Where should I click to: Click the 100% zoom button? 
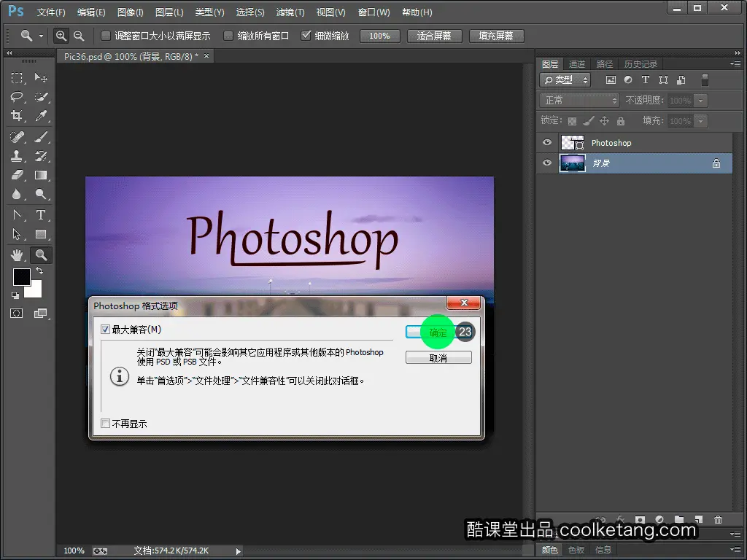(379, 36)
